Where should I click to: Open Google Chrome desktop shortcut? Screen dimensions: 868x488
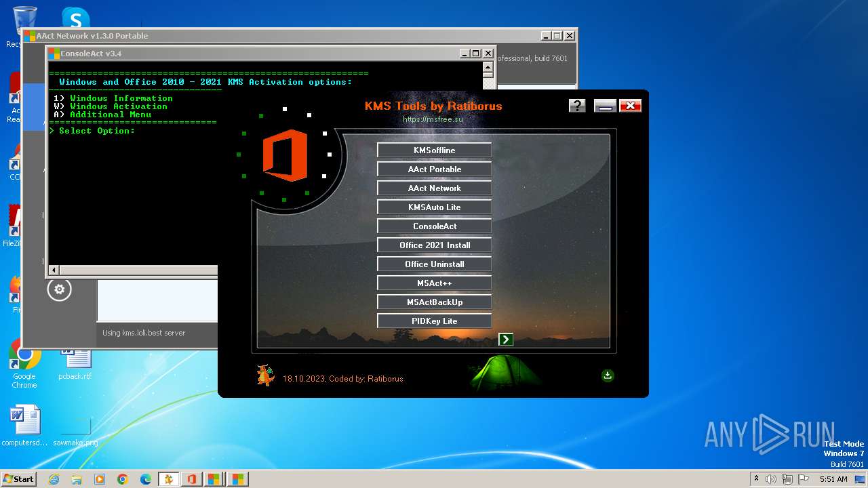tap(24, 365)
